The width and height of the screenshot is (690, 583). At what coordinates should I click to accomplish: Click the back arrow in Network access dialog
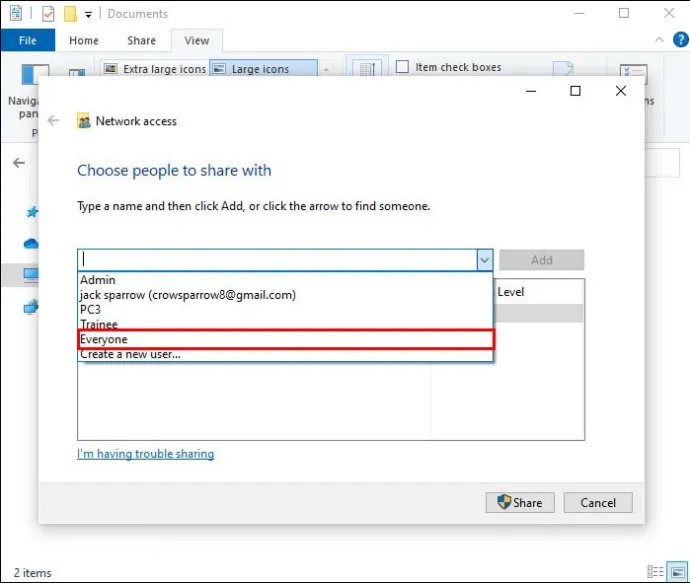click(x=53, y=121)
